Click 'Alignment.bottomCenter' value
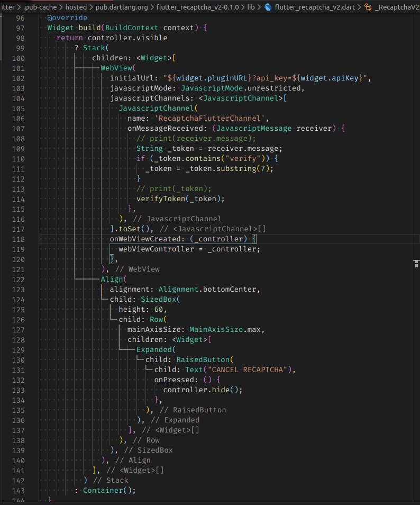 pyautogui.click(x=207, y=289)
